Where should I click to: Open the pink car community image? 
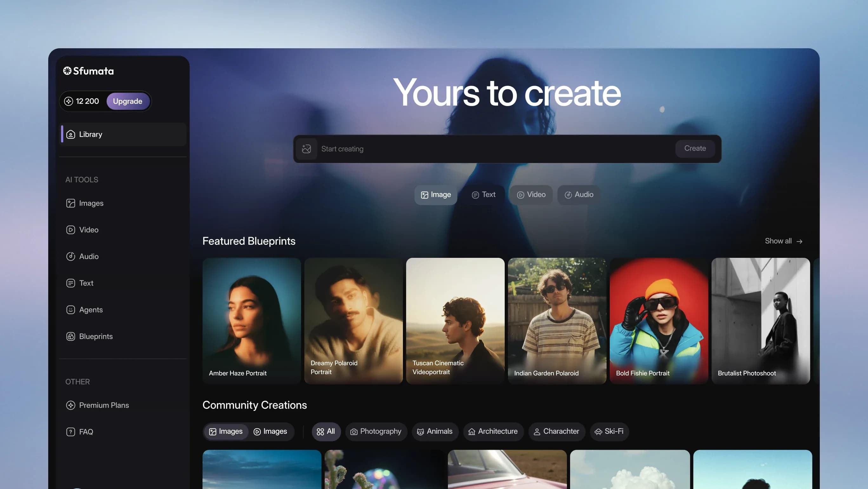(x=507, y=469)
